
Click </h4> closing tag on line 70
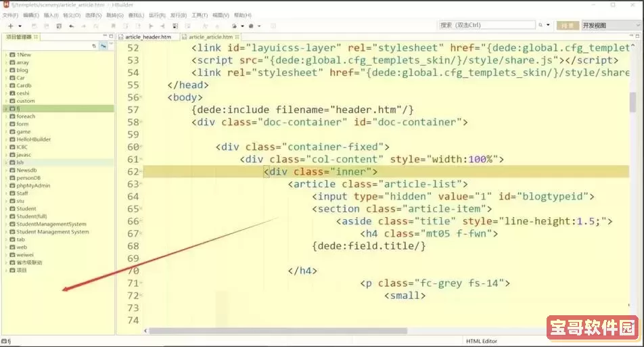click(302, 271)
